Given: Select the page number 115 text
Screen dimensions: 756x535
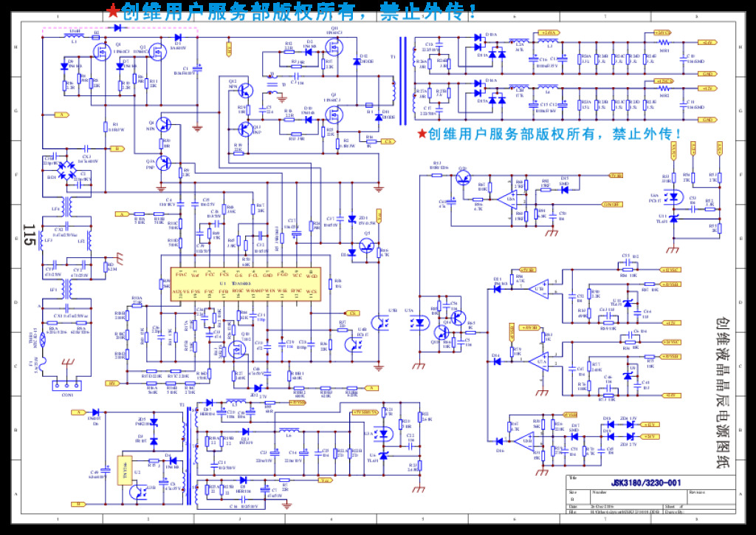Looking at the screenshot, I should (30, 234).
